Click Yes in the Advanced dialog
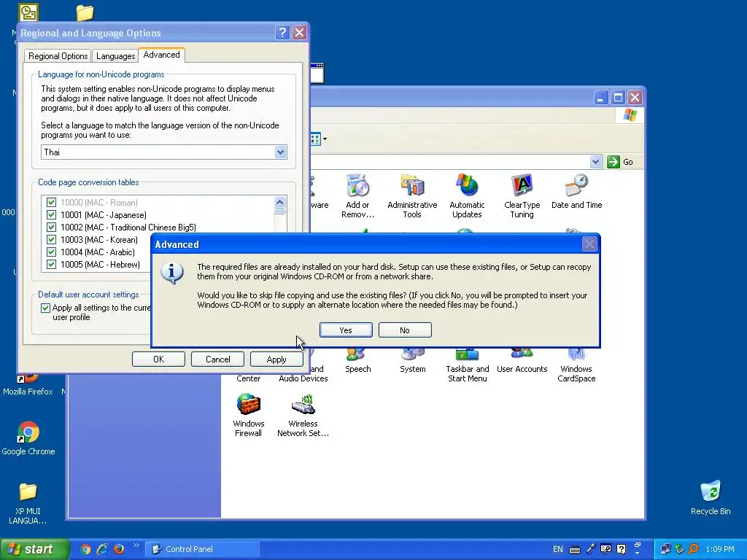The width and height of the screenshot is (747, 560). click(x=346, y=330)
